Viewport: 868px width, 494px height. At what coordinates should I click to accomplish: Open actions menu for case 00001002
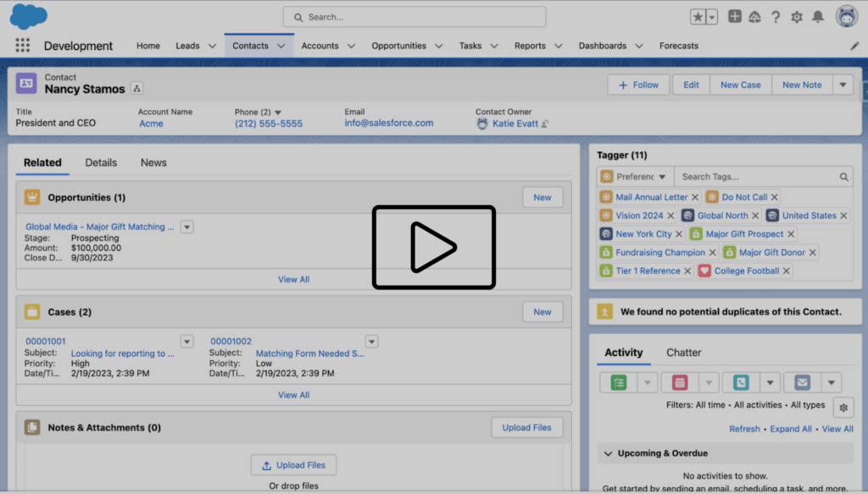point(371,341)
